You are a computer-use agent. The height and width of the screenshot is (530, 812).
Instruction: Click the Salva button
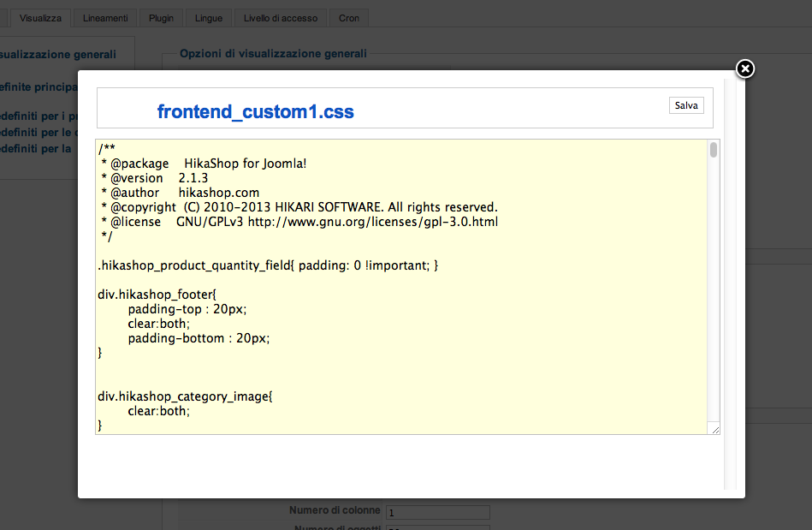686,105
